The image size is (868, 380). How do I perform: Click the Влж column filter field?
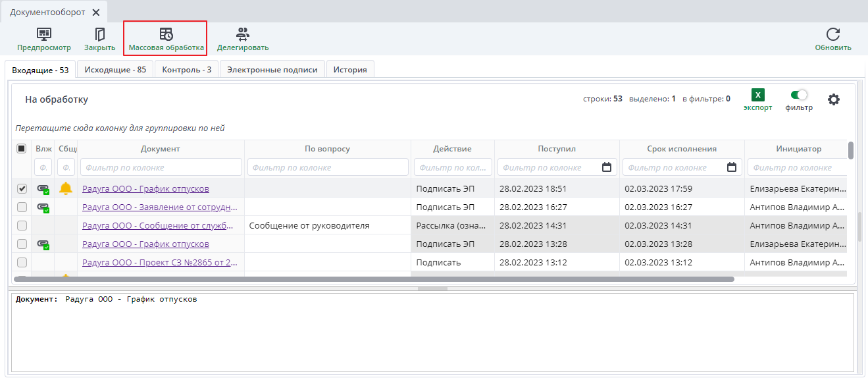pos(43,167)
